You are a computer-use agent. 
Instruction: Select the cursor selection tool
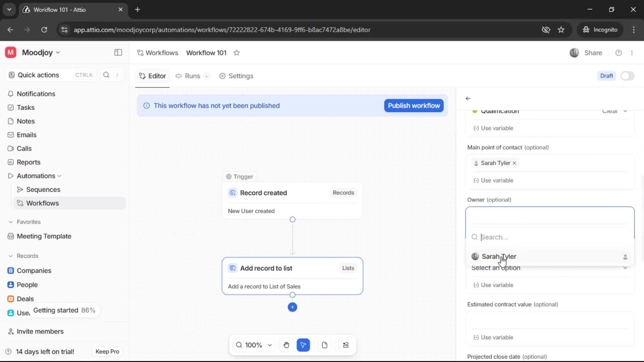303,345
